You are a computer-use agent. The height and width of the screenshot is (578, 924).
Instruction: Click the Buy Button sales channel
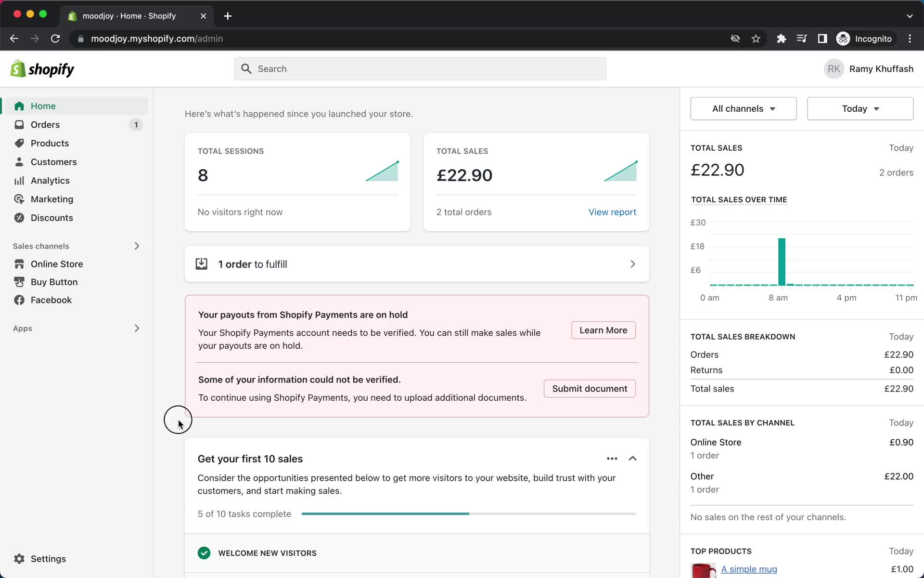54,282
